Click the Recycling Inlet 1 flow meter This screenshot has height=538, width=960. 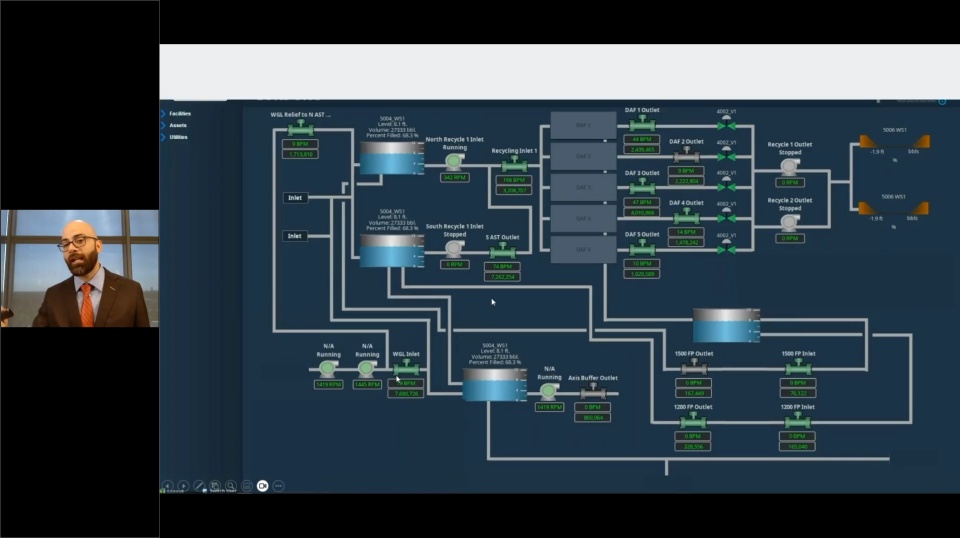pyautogui.click(x=514, y=164)
